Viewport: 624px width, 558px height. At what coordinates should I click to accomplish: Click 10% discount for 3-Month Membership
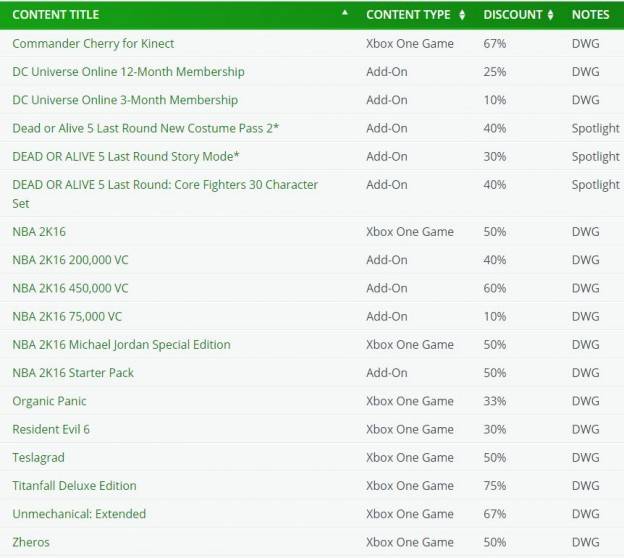click(495, 100)
